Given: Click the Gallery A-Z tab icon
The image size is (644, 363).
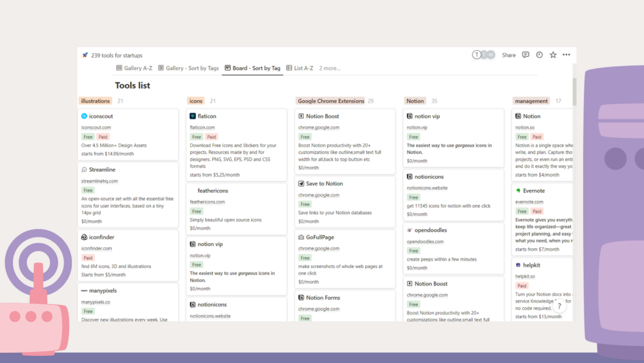Looking at the screenshot, I should [119, 68].
